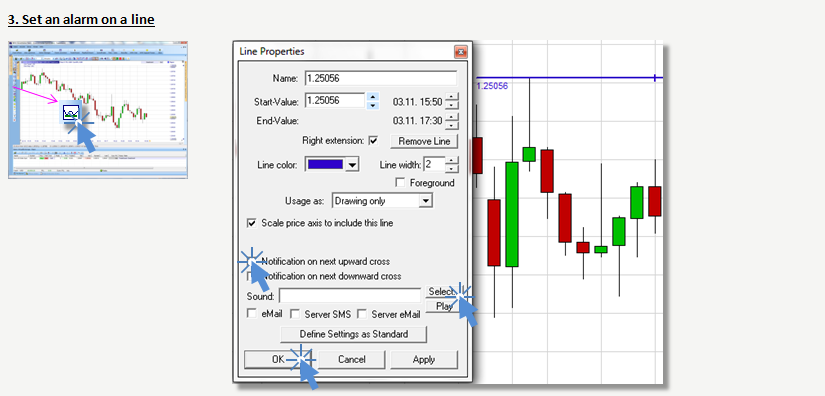The image size is (825, 396).
Task: Increase Start-Value with up spinner arrow
Action: pos(373,97)
